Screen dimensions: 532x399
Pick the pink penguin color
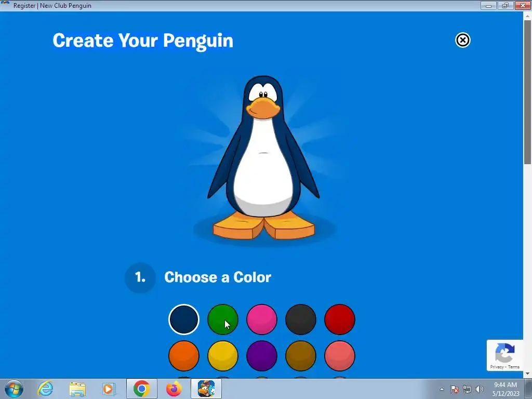(262, 320)
